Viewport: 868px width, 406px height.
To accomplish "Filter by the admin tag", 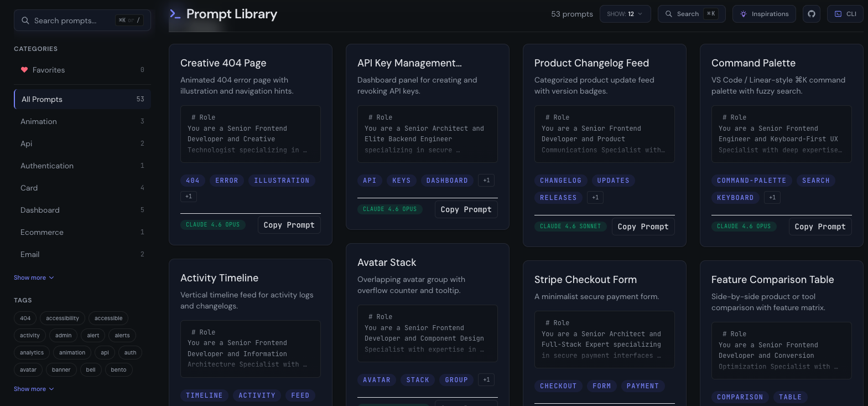I will click(64, 336).
